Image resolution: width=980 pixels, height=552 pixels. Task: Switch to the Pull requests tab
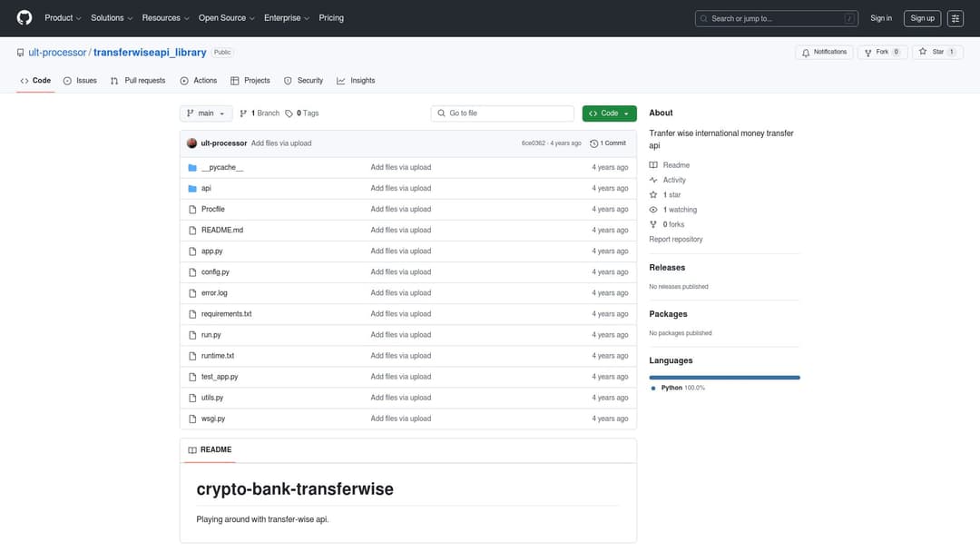pos(138,81)
